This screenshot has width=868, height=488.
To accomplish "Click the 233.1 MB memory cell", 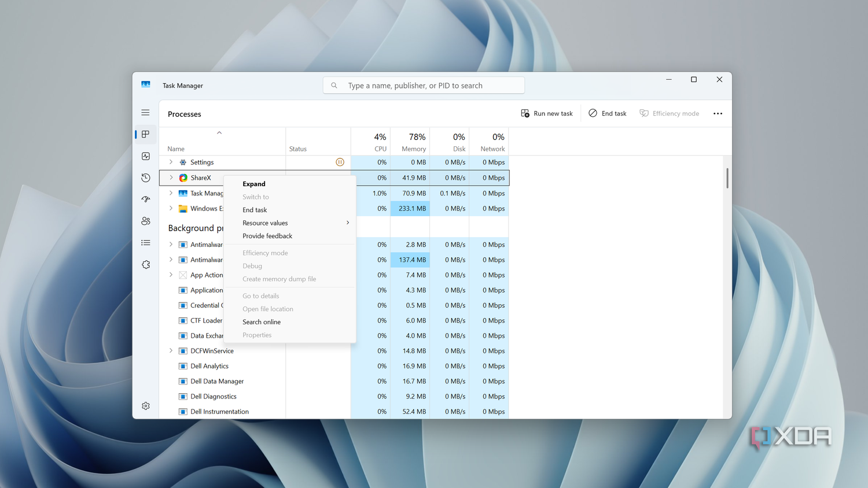I will 410,209.
